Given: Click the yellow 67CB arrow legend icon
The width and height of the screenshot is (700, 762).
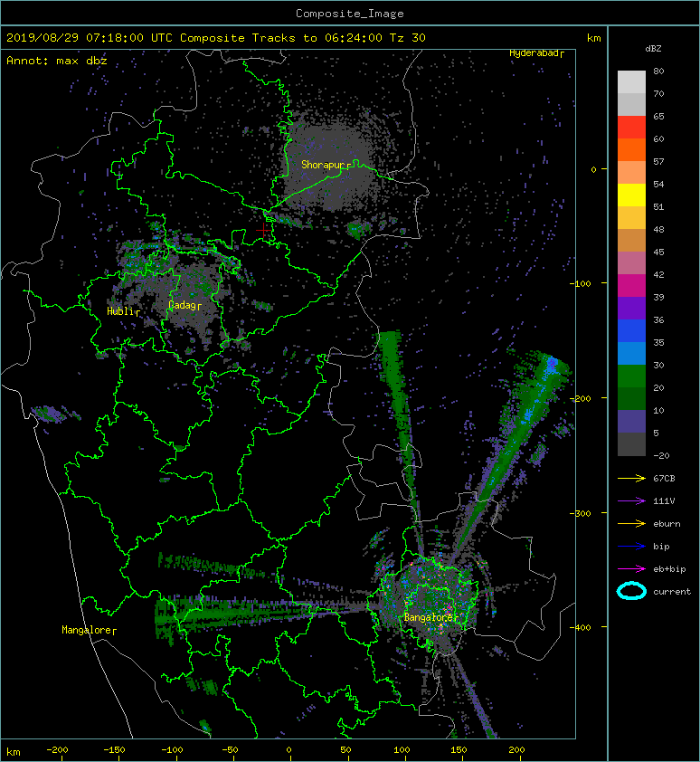Looking at the screenshot, I should coord(631,478).
